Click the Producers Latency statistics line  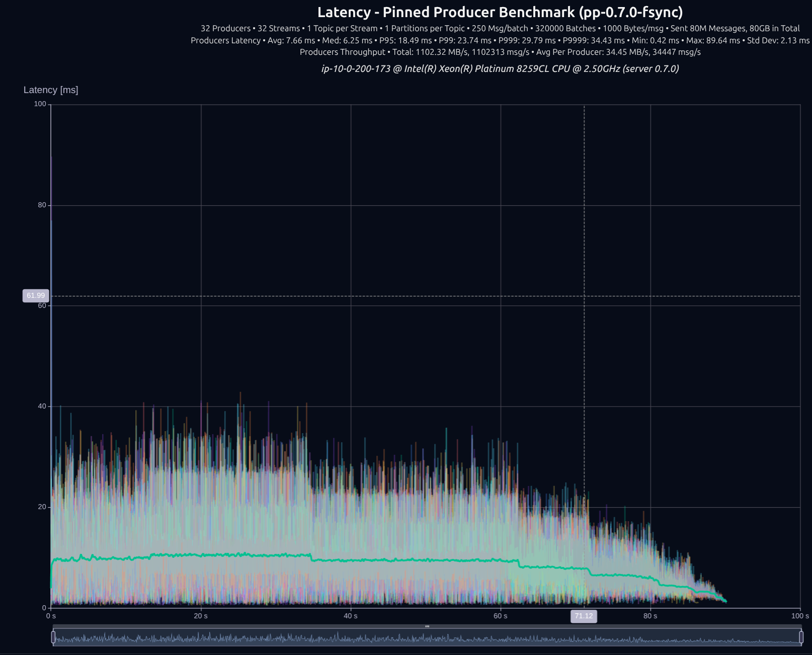click(500, 40)
